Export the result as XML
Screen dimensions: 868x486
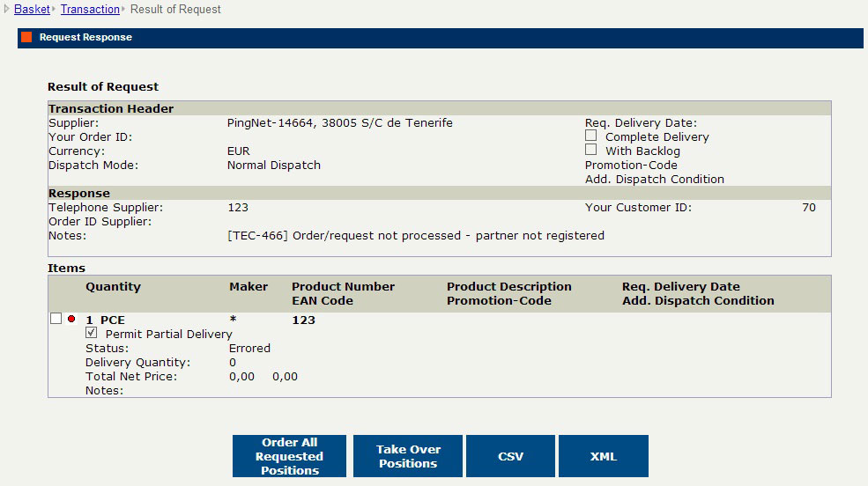604,456
